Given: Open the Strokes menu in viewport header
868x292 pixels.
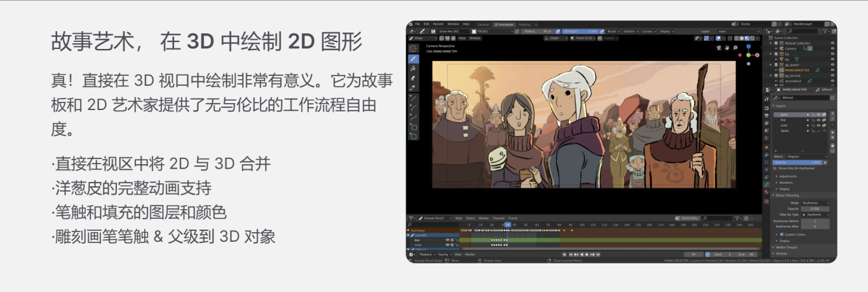Looking at the screenshot, I should (475, 38).
